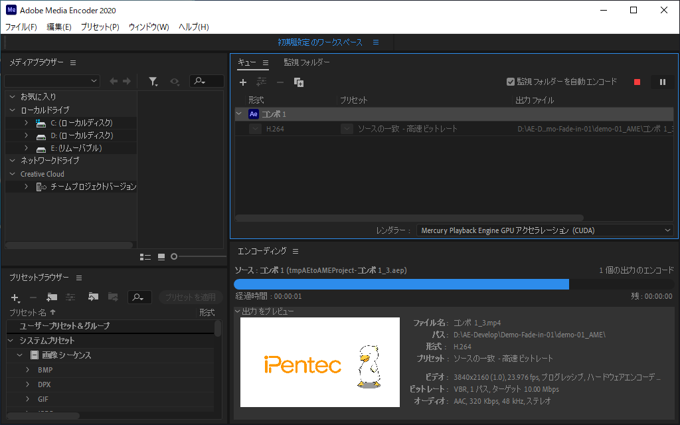Open the プリセット(P) menu
Screen dimensions: 680x425
point(100,27)
